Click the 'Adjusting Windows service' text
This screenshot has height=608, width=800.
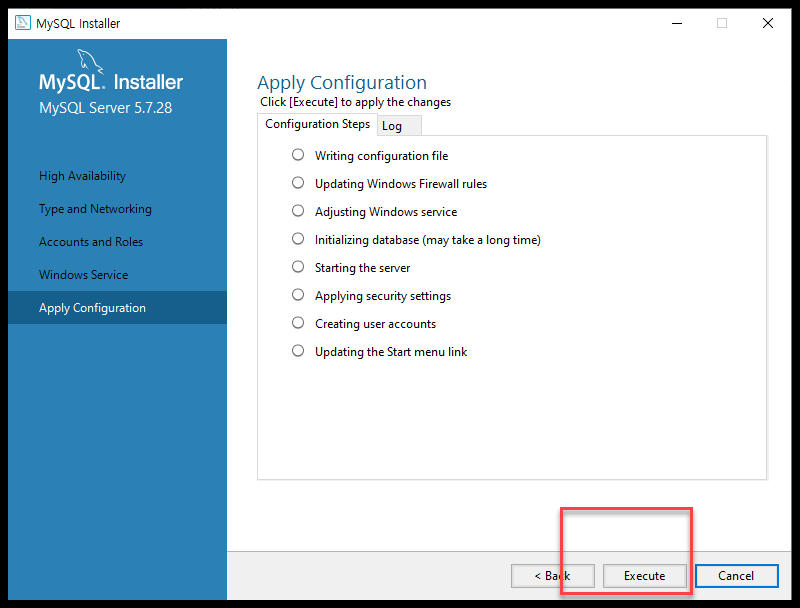(x=386, y=212)
